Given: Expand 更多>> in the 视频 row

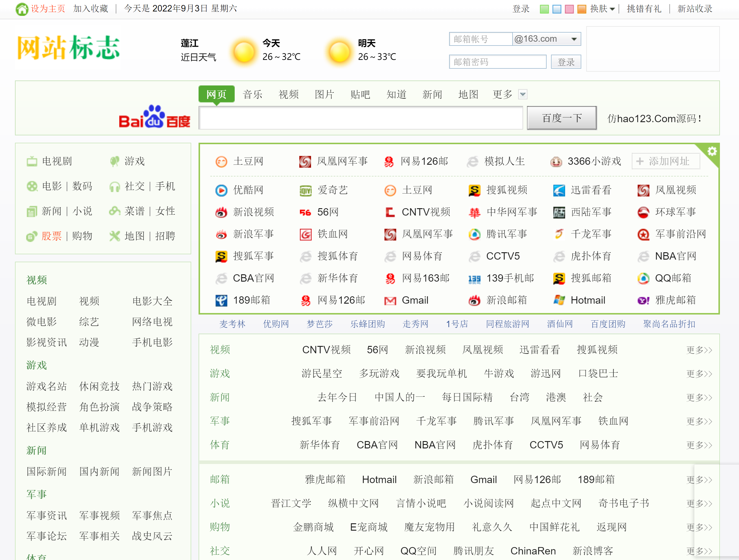Looking at the screenshot, I should pyautogui.click(x=699, y=350).
